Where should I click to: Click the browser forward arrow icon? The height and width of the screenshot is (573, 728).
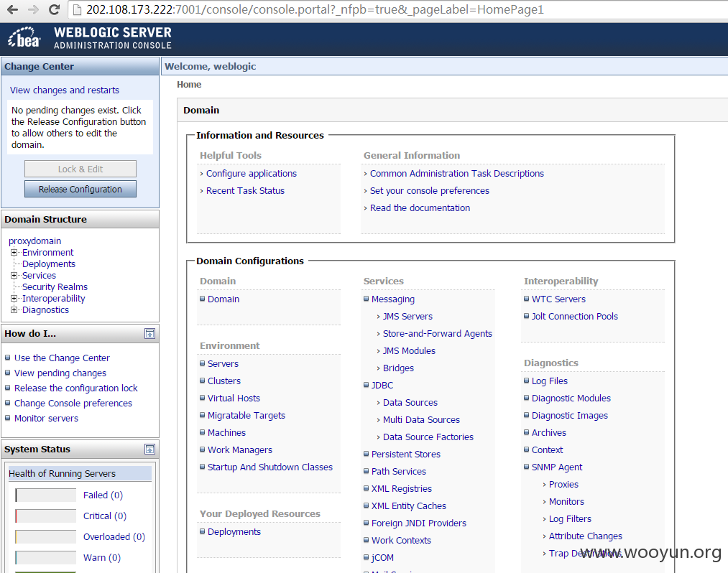(x=34, y=9)
